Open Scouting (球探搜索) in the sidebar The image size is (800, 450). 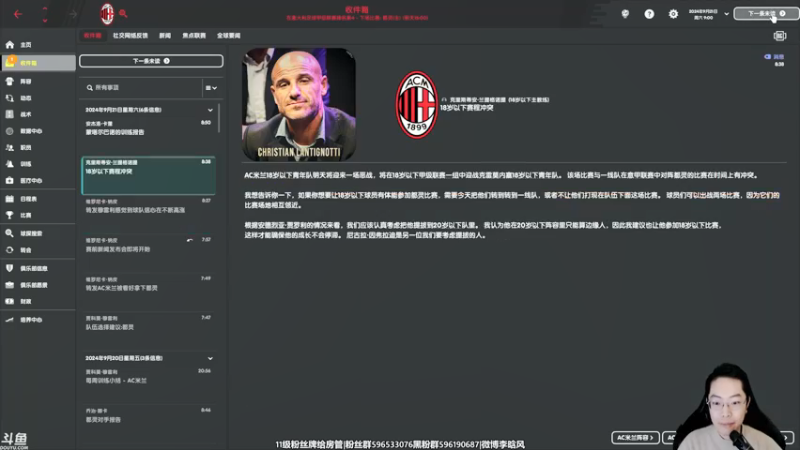pos(38,233)
